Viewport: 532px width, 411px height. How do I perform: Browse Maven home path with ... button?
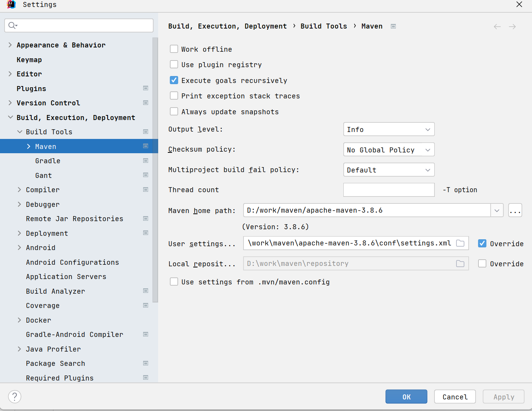(x=515, y=210)
